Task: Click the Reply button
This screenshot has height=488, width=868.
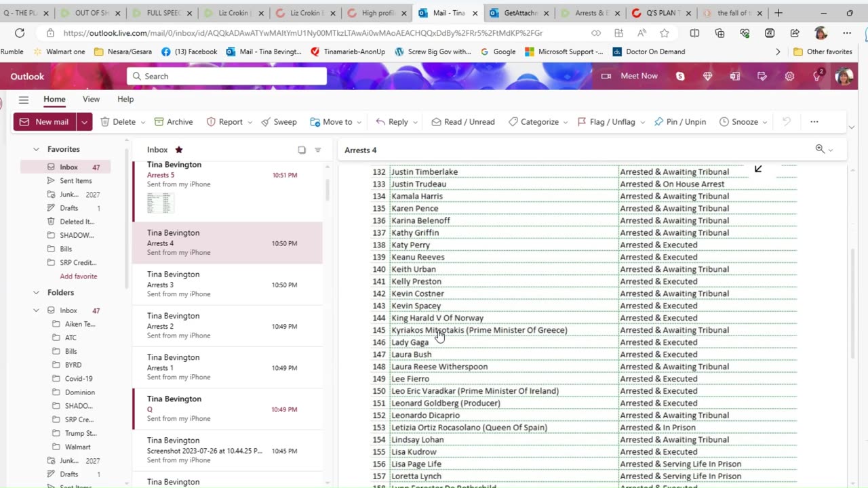Action: 391,122
